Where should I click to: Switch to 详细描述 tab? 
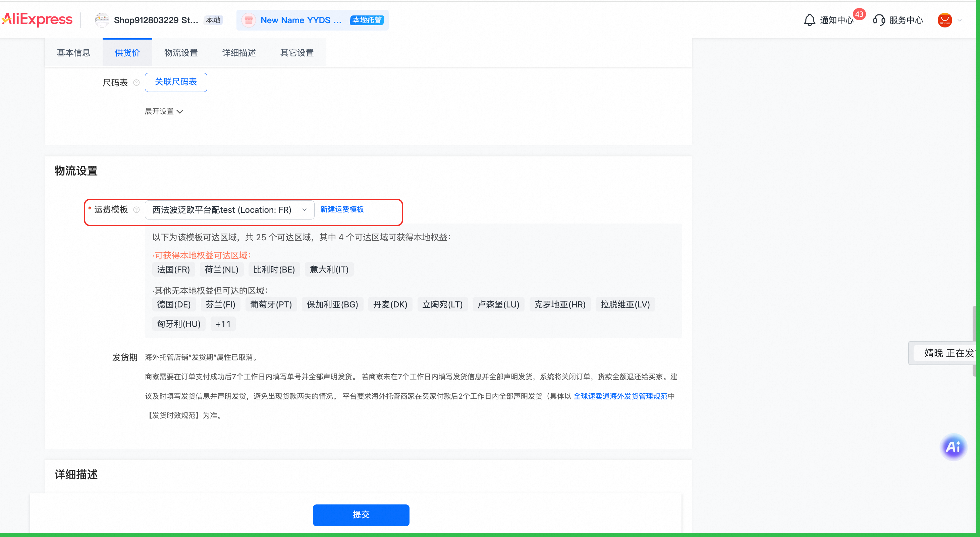[x=239, y=52]
